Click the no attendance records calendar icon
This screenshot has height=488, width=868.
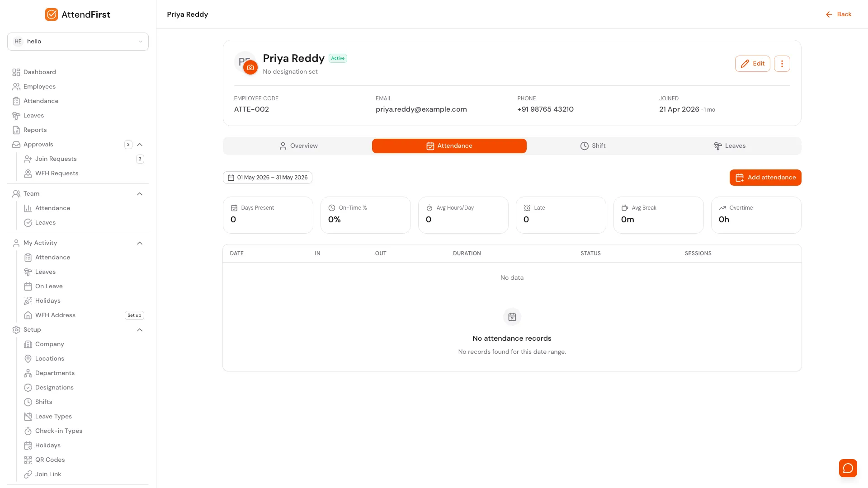click(x=512, y=317)
